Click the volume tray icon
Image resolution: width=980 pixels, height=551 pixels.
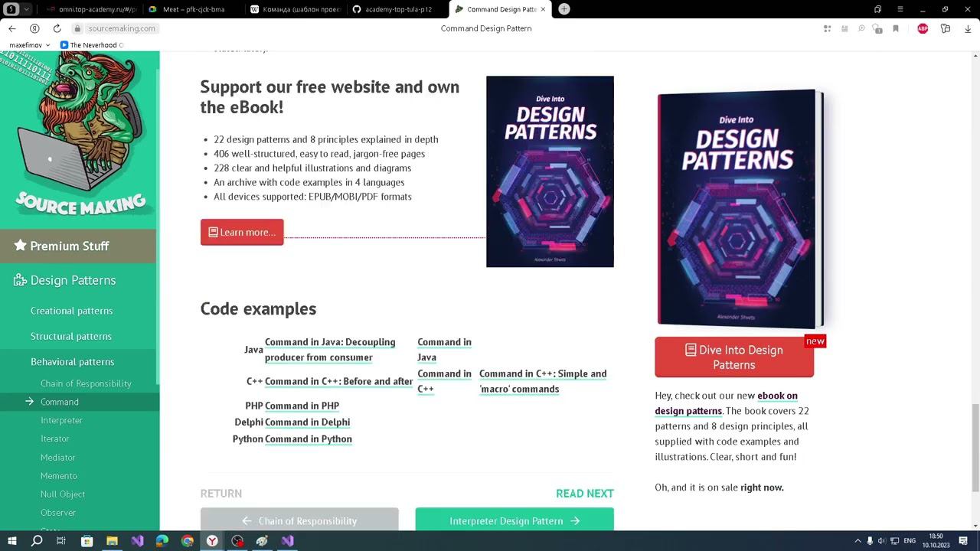(x=882, y=541)
